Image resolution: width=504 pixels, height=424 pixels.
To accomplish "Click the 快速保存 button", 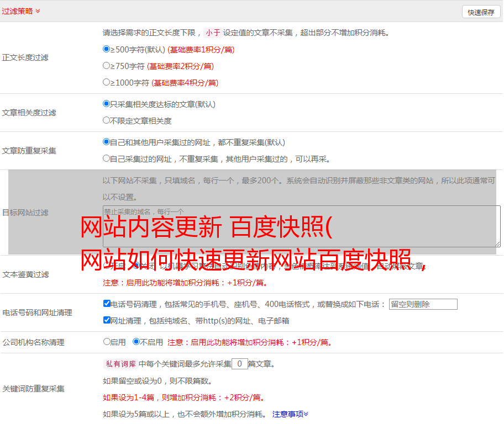I will point(480,12).
